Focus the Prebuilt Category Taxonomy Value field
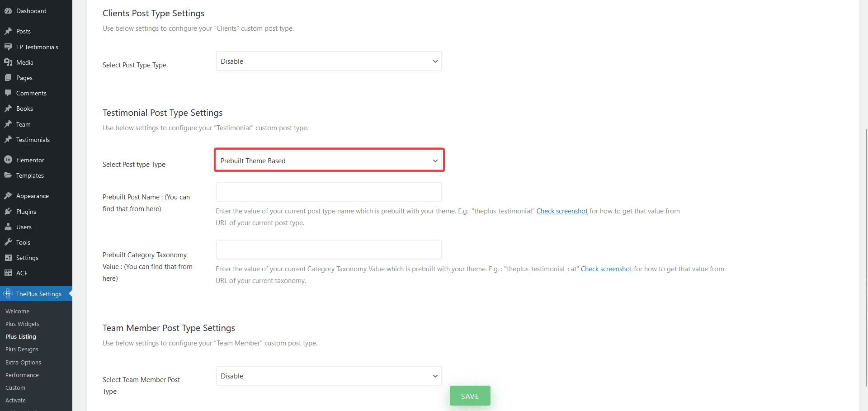 [329, 250]
